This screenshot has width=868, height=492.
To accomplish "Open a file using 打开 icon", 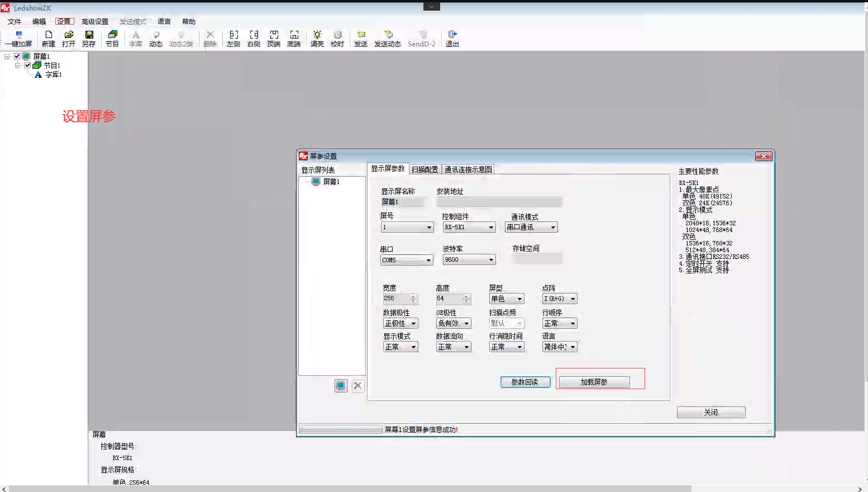I will (x=69, y=39).
